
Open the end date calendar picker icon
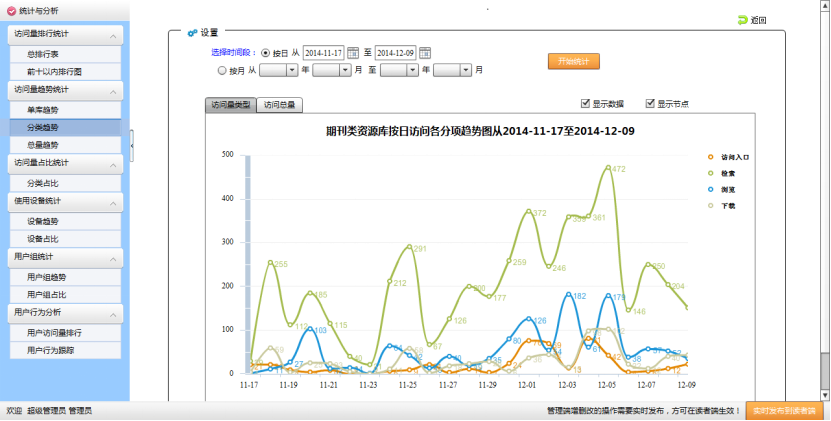pyautogui.click(x=425, y=52)
